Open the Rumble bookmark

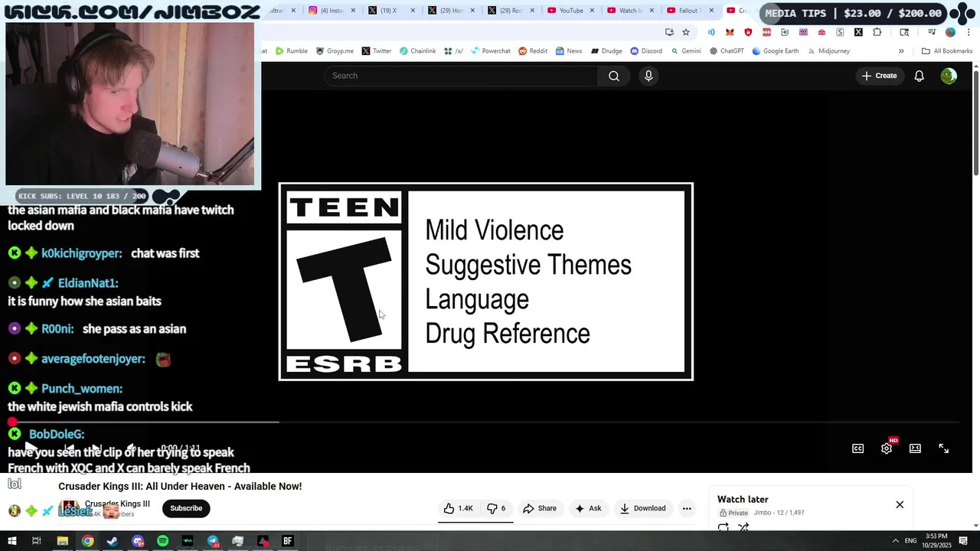[292, 51]
